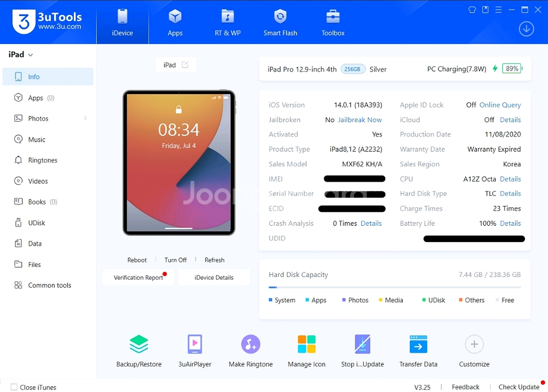Click the hard disk capacity bar
Screen dimensions: 548x392
[394, 287]
